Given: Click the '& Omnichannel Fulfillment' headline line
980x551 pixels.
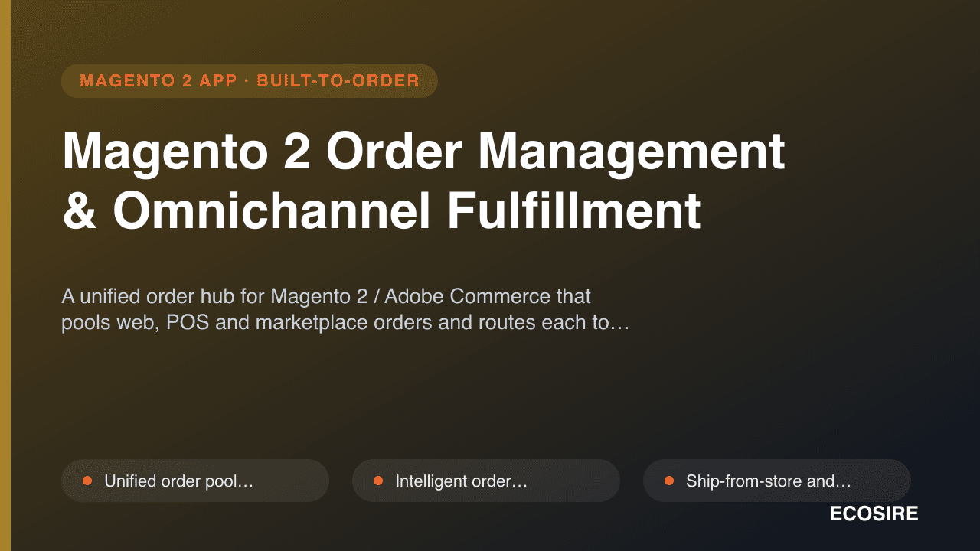Looking at the screenshot, I should point(381,210).
